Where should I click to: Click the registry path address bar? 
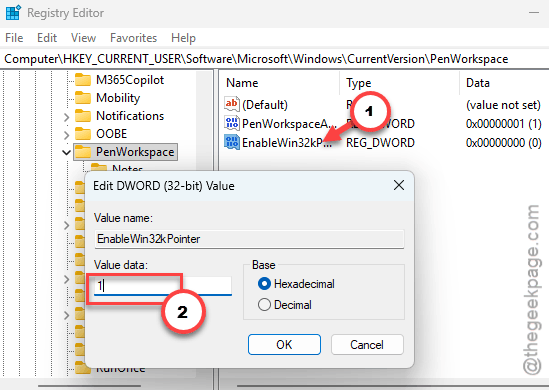274,59
